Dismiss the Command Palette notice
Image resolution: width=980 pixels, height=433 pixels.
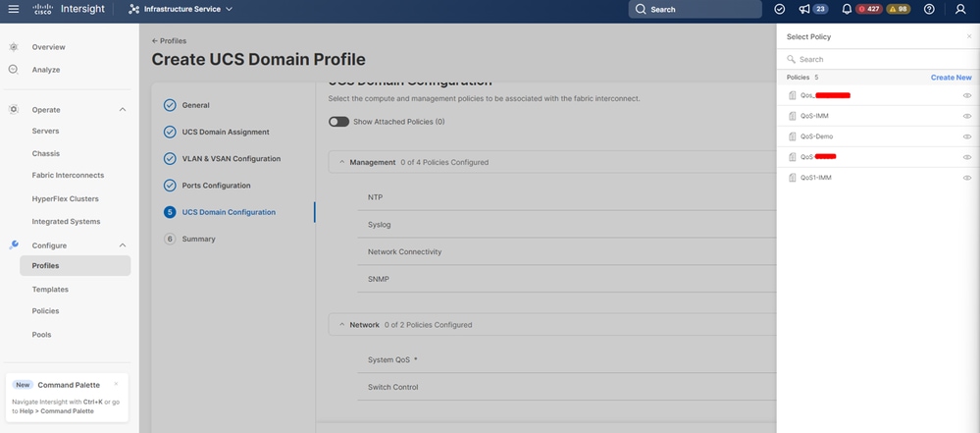(117, 384)
